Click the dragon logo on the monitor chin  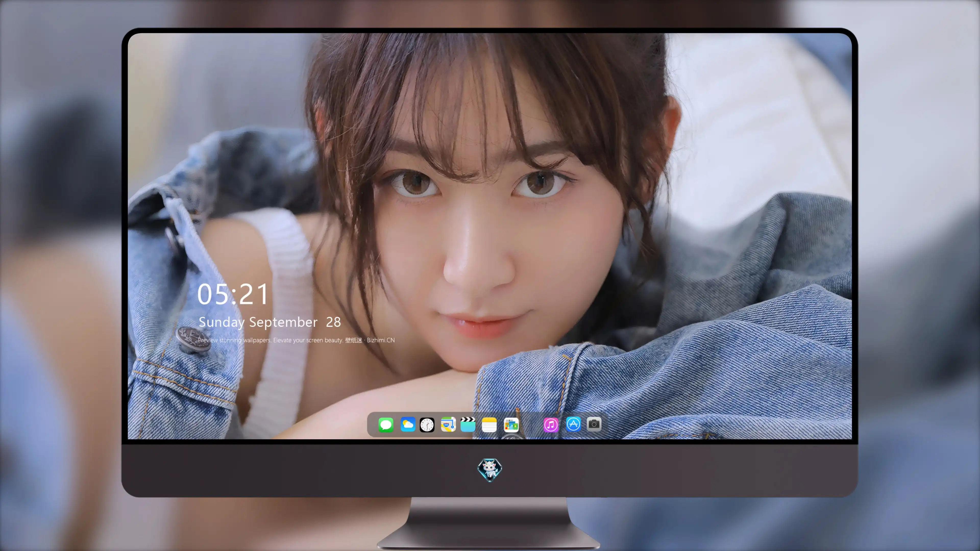(x=490, y=470)
